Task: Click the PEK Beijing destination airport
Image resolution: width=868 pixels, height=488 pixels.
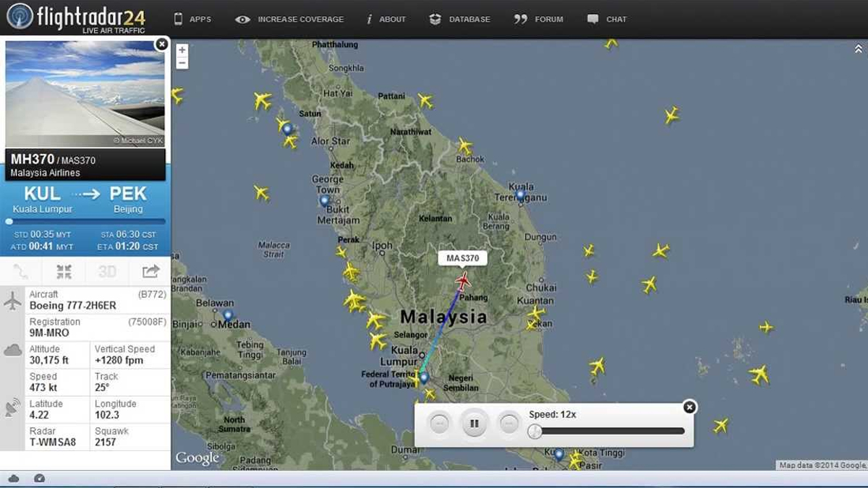Action: pos(128,200)
